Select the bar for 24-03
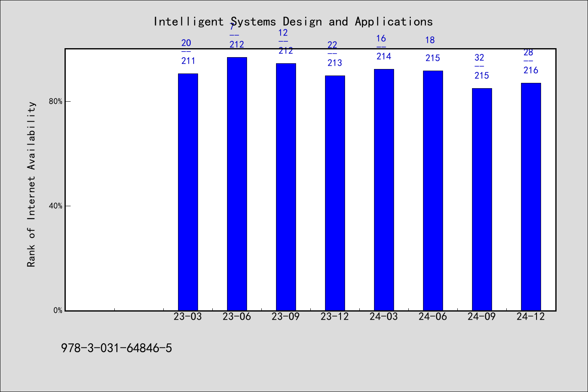 [384, 190]
